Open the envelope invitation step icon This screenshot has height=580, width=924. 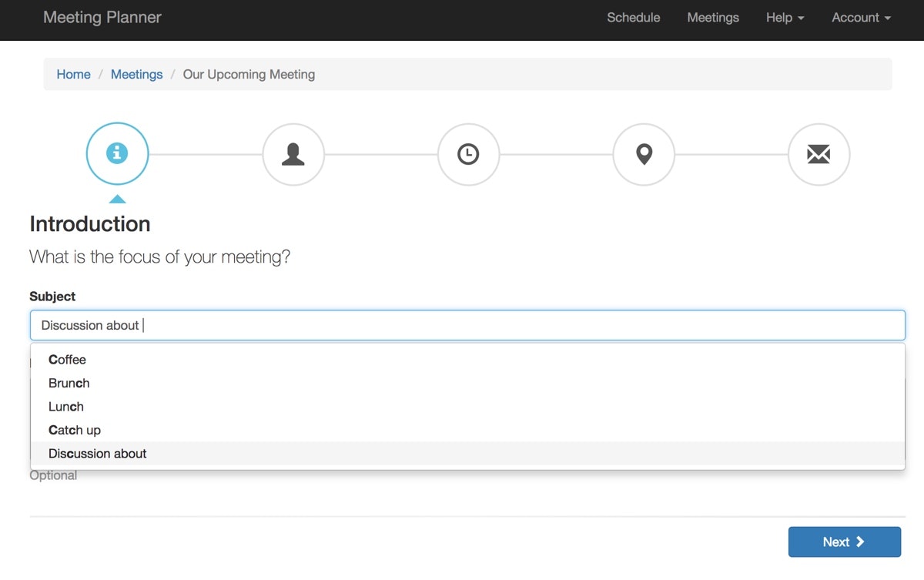(819, 154)
